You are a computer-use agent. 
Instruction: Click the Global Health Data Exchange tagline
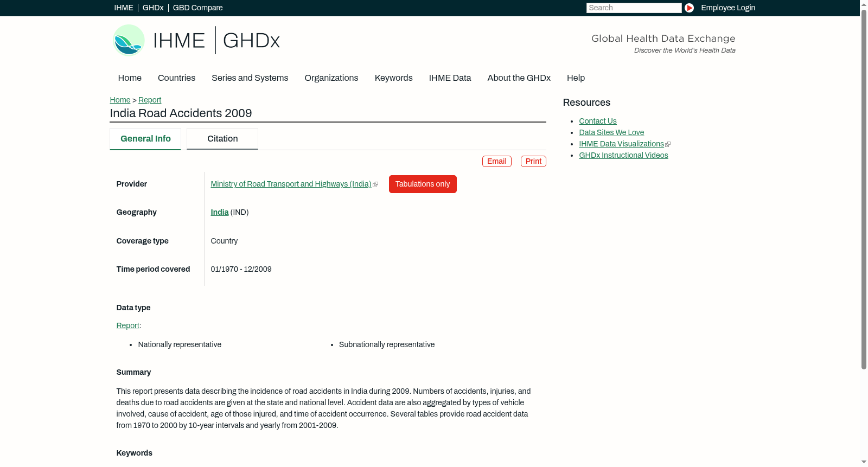tap(663, 39)
